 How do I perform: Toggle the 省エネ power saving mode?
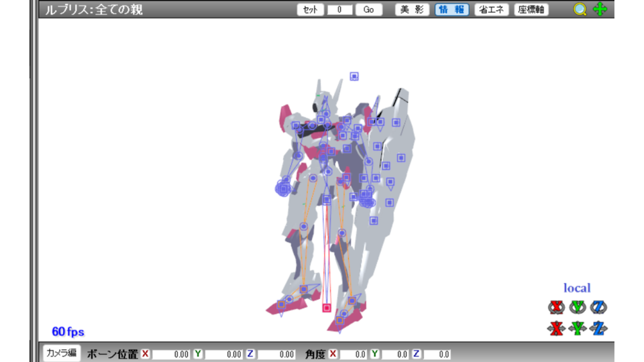point(492,9)
